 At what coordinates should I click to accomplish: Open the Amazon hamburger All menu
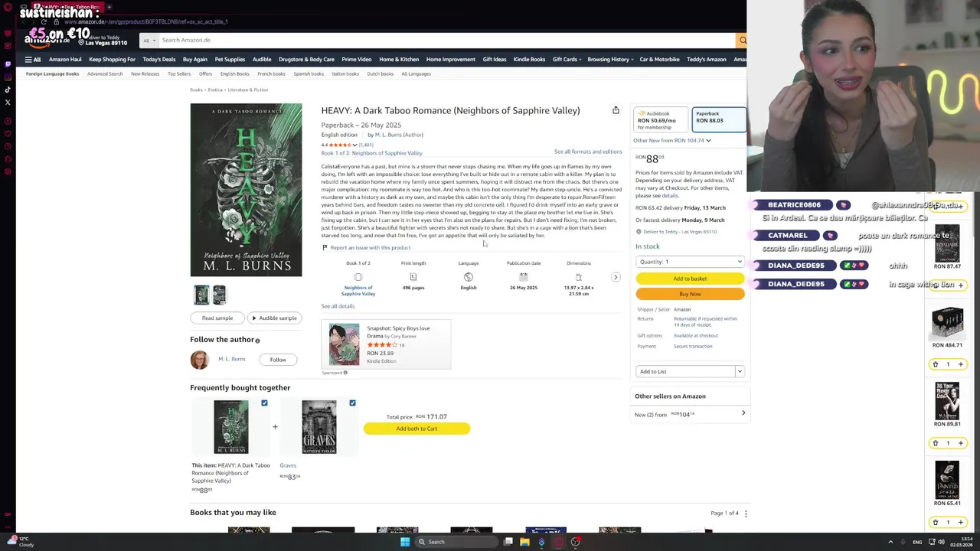coord(32,59)
